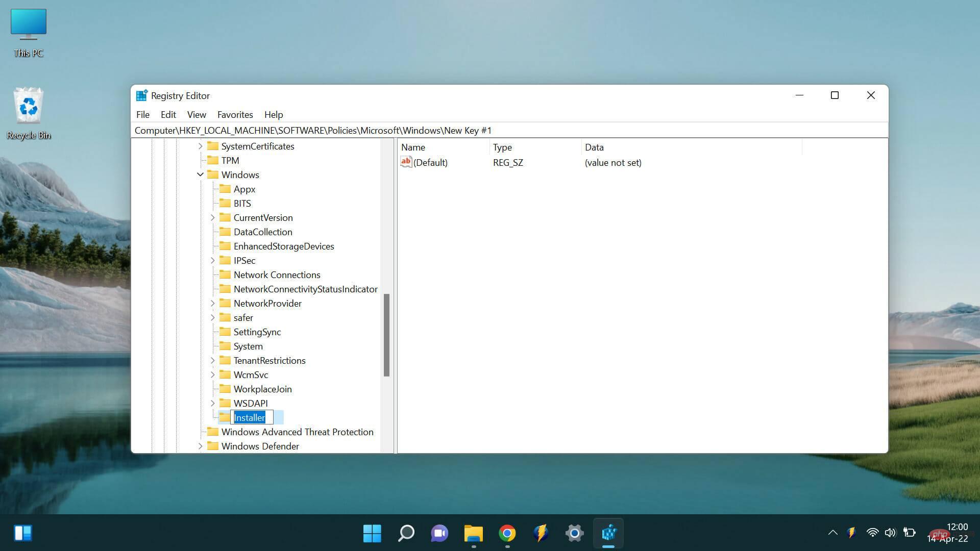The image size is (980, 551).
Task: Collapse the Windows registry key tree
Action: pyautogui.click(x=200, y=174)
